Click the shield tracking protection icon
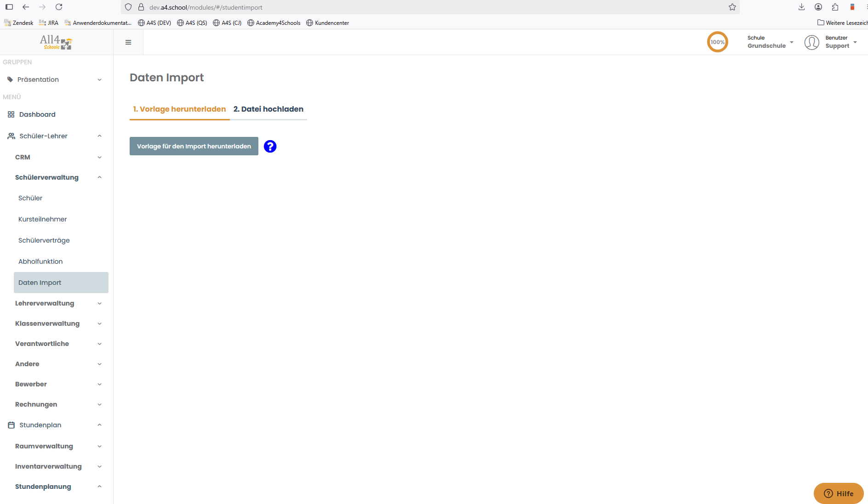This screenshot has width=868, height=504. 128,7
